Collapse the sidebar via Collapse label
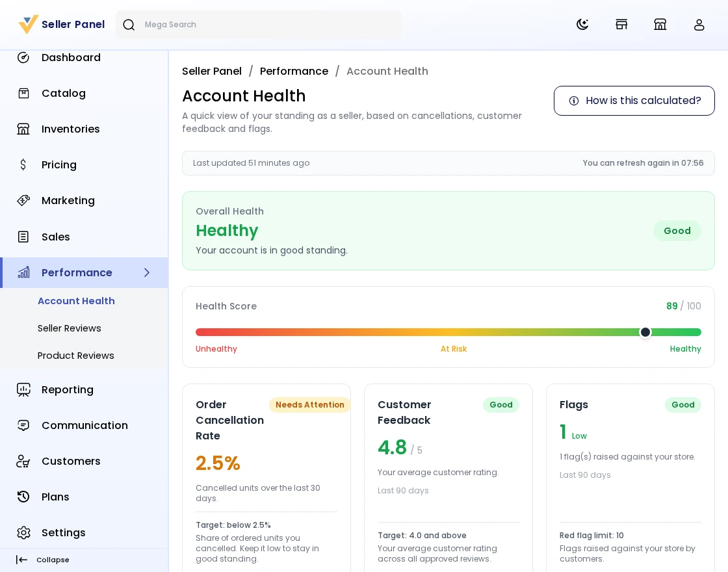The width and height of the screenshot is (728, 572). click(53, 560)
